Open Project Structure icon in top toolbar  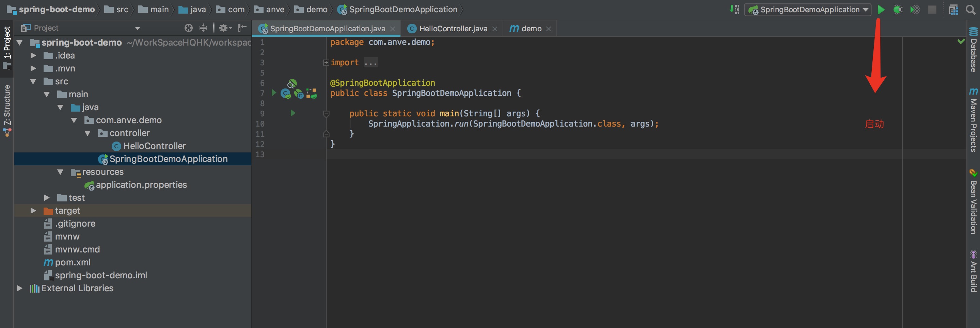953,10
